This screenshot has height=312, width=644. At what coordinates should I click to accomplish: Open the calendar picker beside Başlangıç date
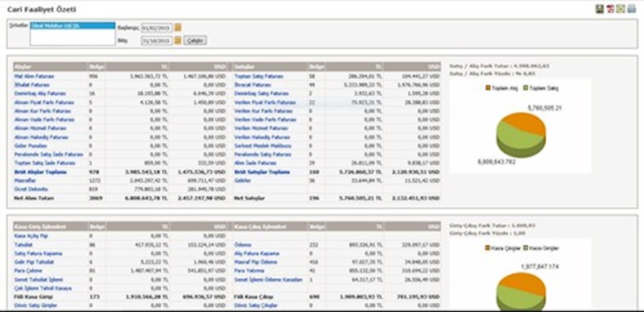pos(177,28)
